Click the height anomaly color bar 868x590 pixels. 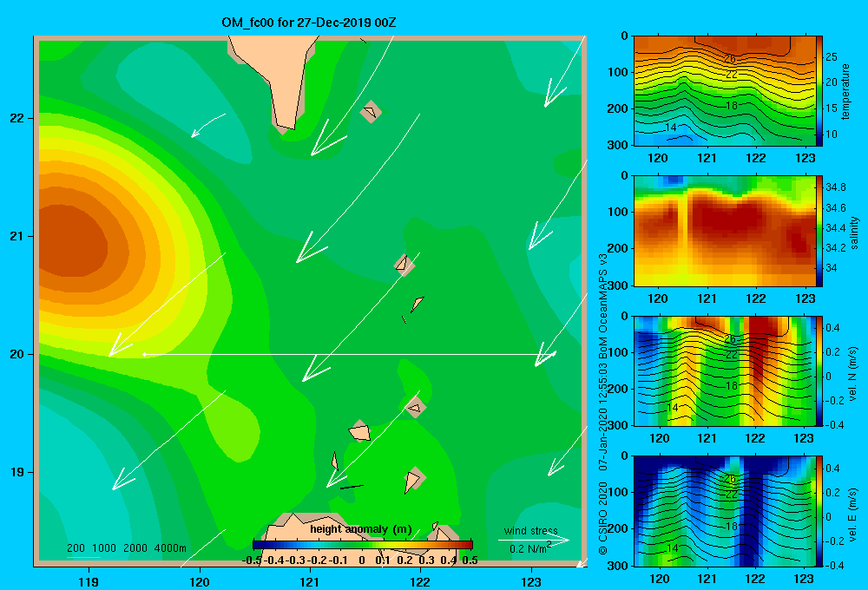click(363, 545)
